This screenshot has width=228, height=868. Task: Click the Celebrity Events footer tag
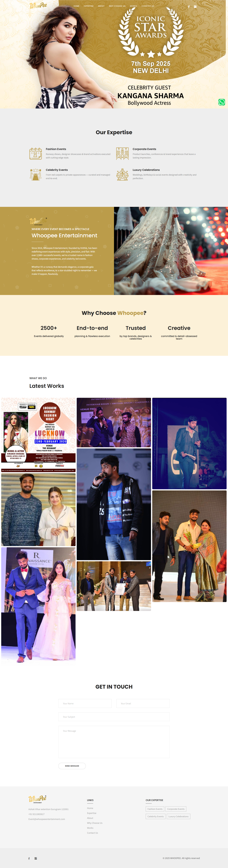click(155, 816)
